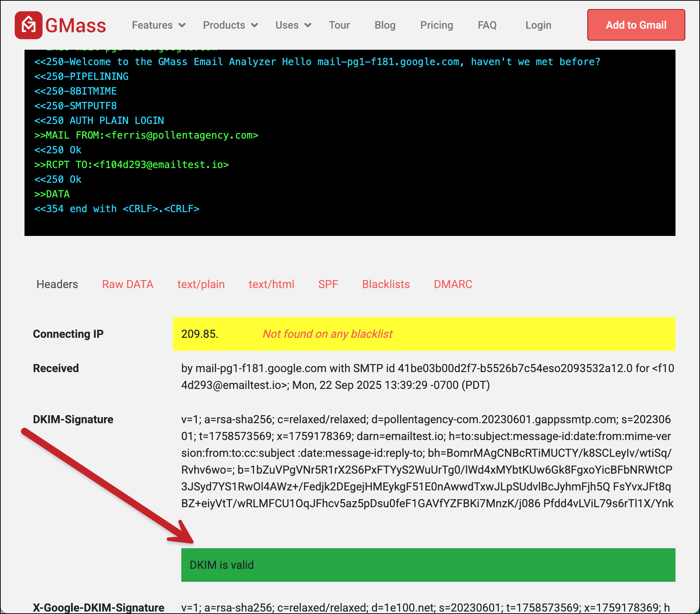Switch to the Headers tab
The height and width of the screenshot is (614, 700).
pos(57,284)
